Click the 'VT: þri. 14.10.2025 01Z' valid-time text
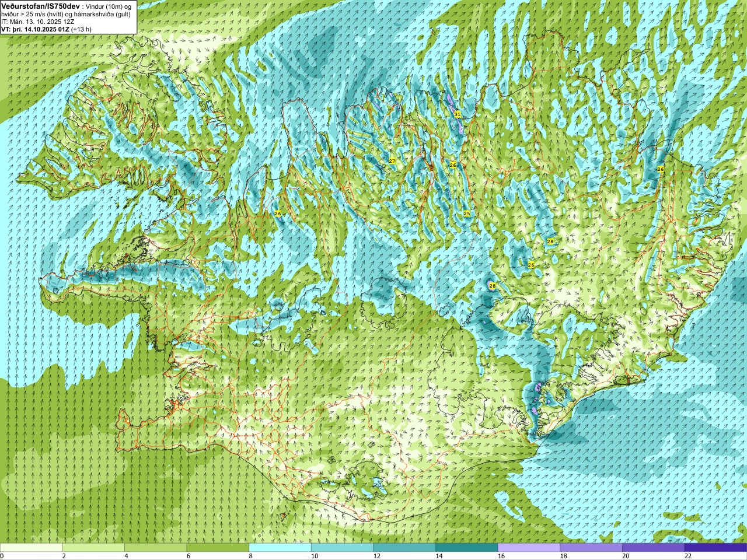This screenshot has width=747, height=560. click(35, 29)
